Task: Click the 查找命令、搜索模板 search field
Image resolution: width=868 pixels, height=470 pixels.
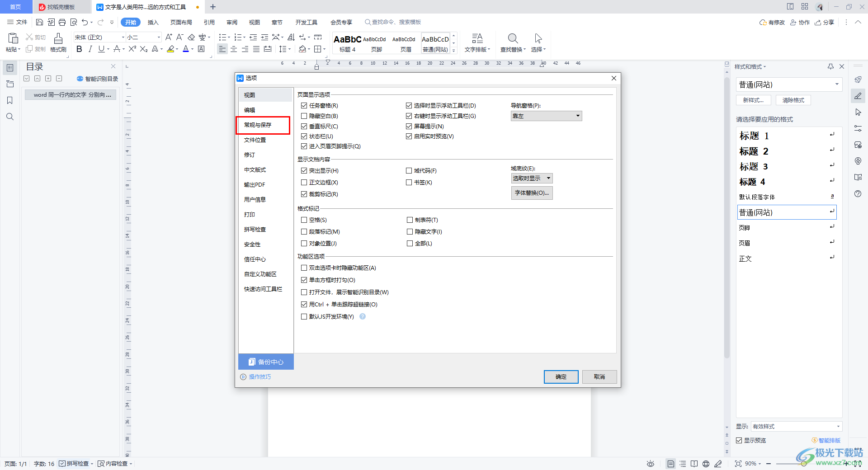Action: [x=393, y=22]
